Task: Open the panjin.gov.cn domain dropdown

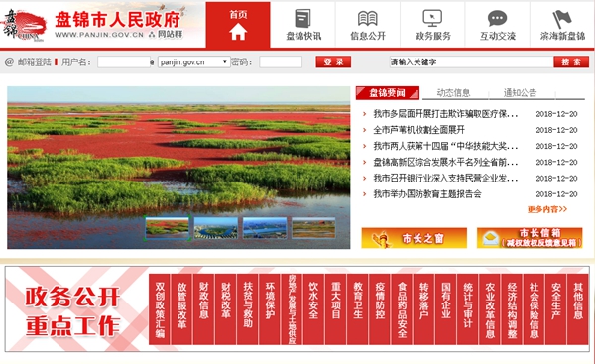Action: [x=194, y=61]
